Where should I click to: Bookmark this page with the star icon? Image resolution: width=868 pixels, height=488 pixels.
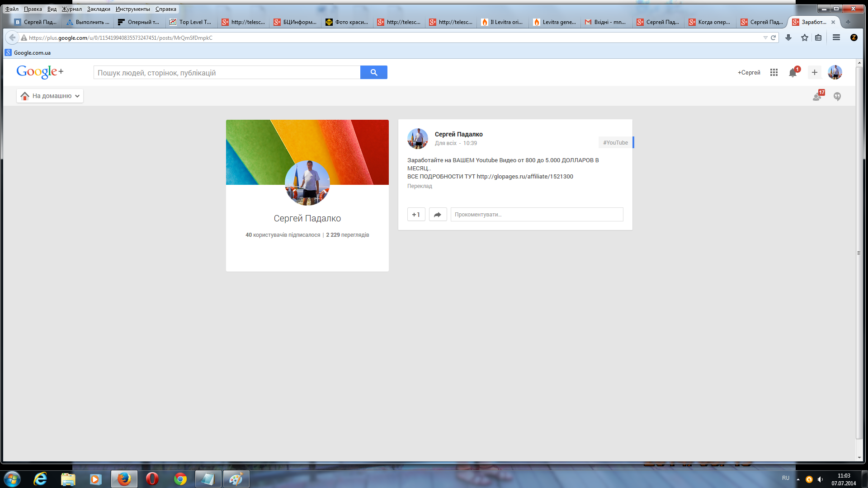coord(804,38)
